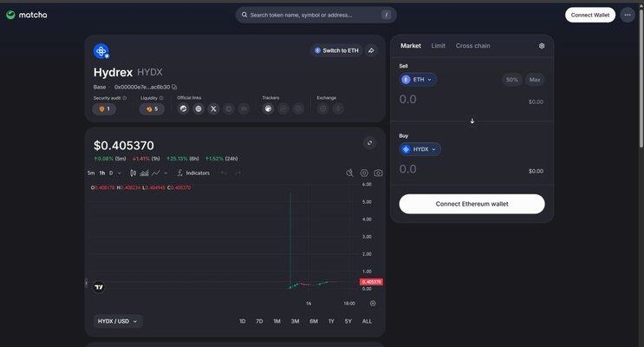Open the first tracker icon
Image resolution: width=644 pixels, height=347 pixels.
tap(268, 108)
